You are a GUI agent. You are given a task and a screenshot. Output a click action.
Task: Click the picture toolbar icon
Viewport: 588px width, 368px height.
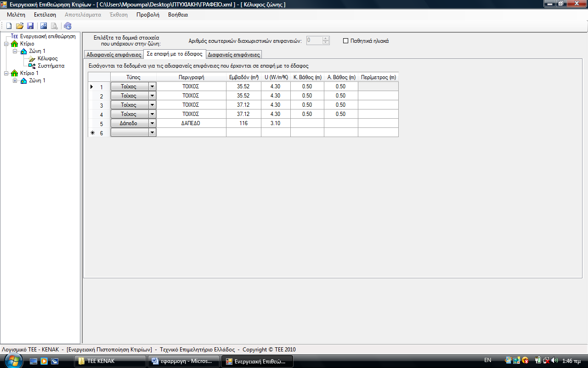coord(44,26)
